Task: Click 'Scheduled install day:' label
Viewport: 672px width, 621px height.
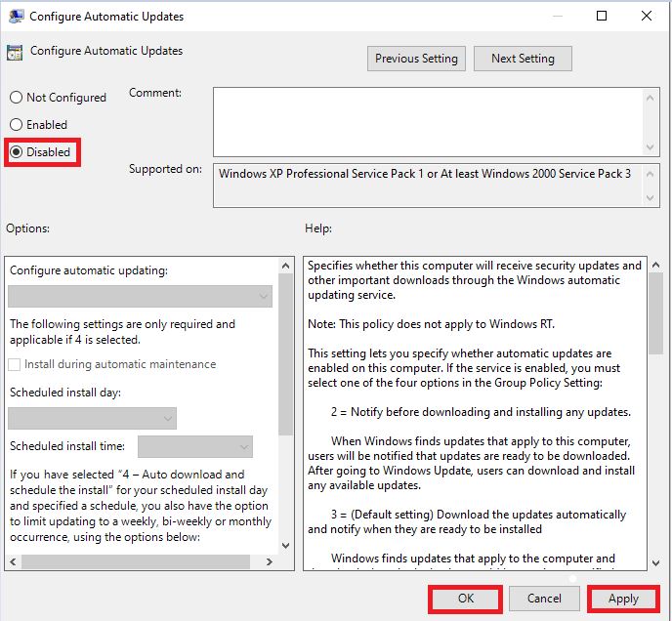Action: [65, 393]
